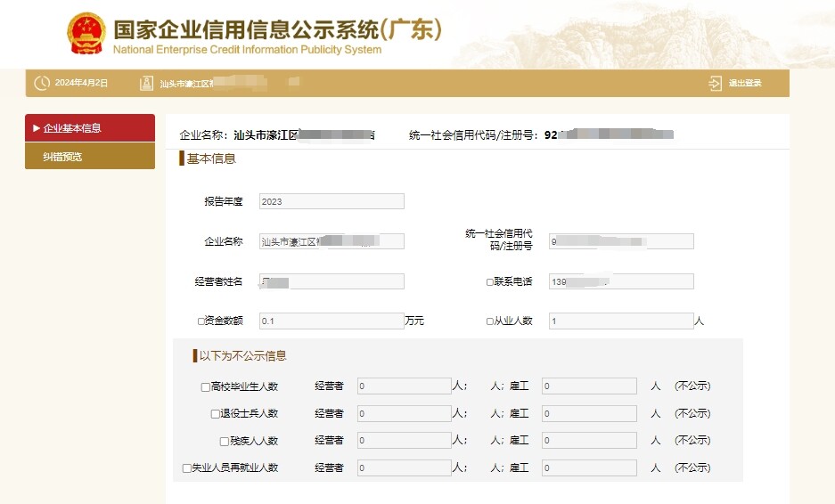Image resolution: width=835 pixels, height=504 pixels.
Task: Open the 纠错预览 sidebar tab
Action: pyautogui.click(x=90, y=157)
